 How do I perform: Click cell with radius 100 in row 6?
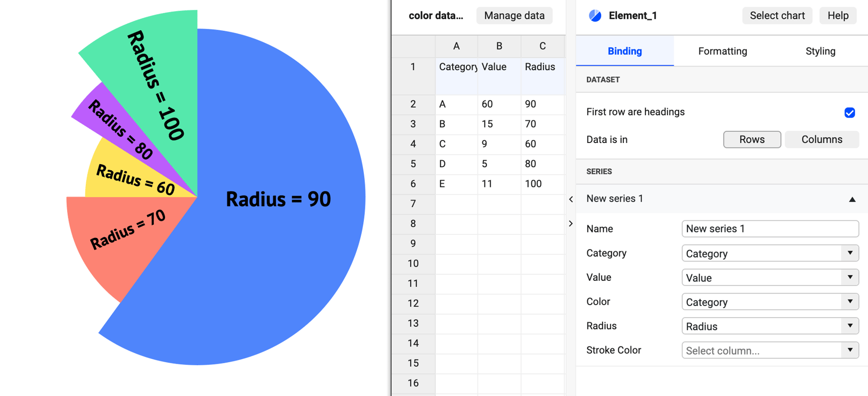[x=543, y=184]
